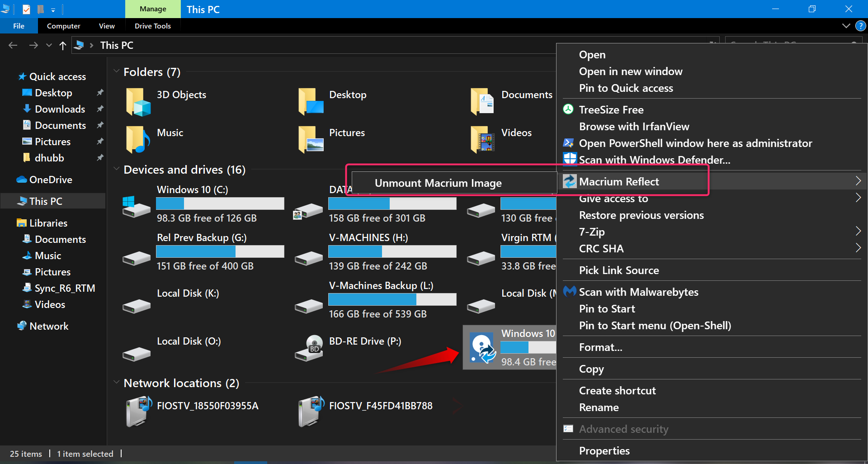
Task: Click the V-Machines Backup (L:) capacity bar
Action: pyautogui.click(x=392, y=299)
